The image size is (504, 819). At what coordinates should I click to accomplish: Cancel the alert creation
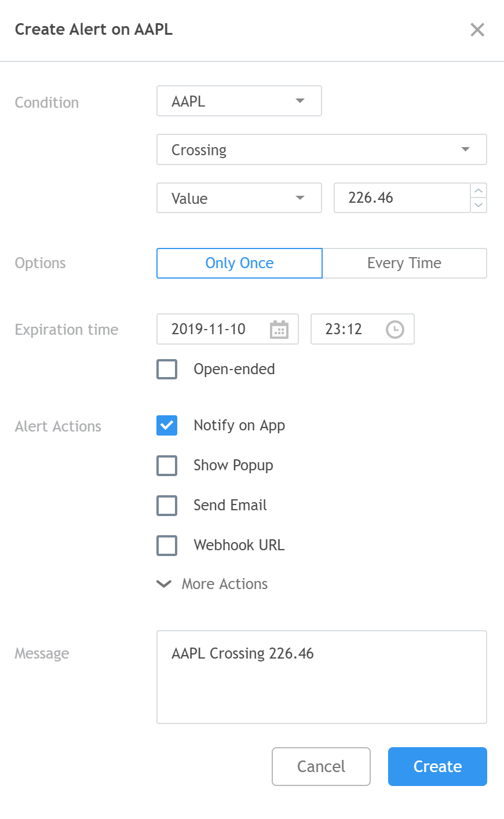tap(321, 766)
